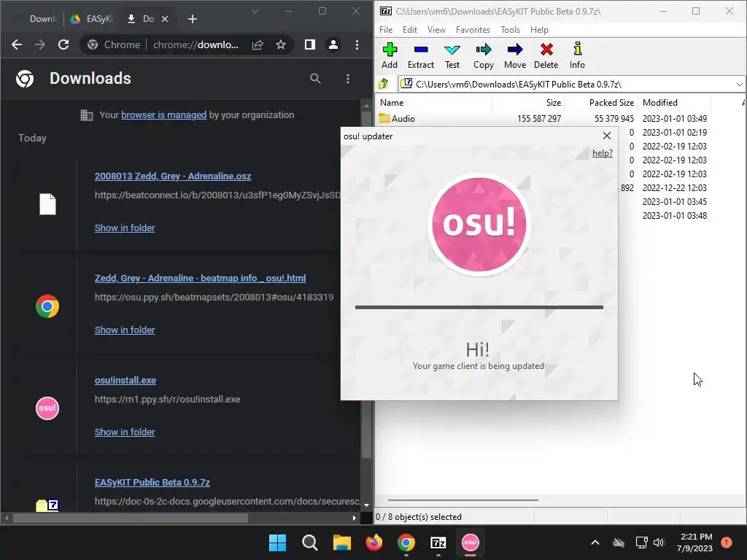Switch to the EASyKIT Chrome tab

92,19
